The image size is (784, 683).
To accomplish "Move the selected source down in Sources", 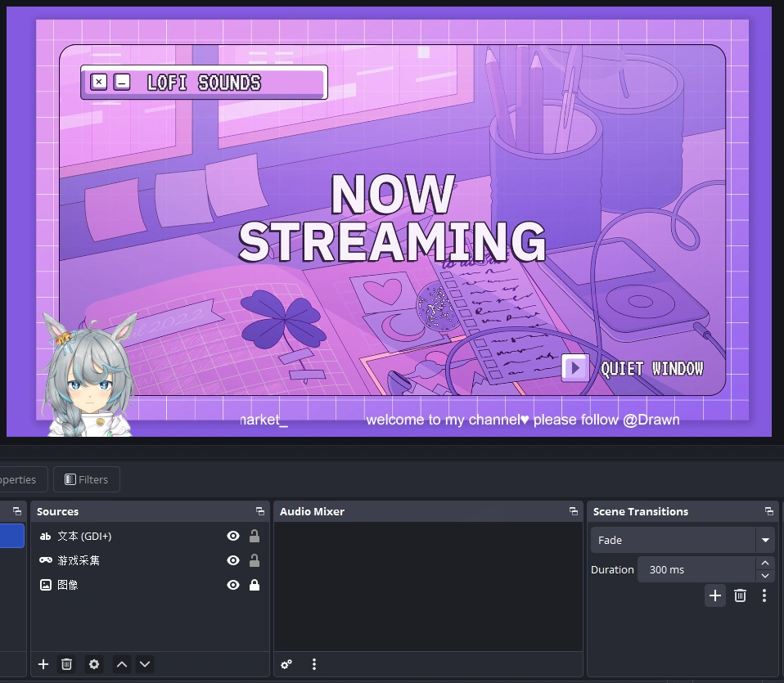I will 145,664.
